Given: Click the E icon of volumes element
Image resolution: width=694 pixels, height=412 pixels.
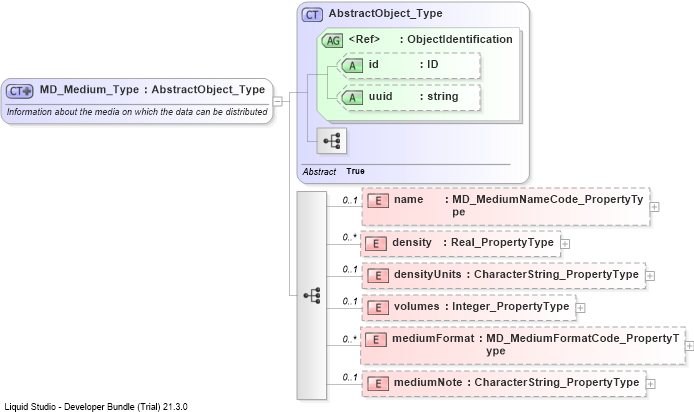Looking at the screenshot, I should click(378, 308).
